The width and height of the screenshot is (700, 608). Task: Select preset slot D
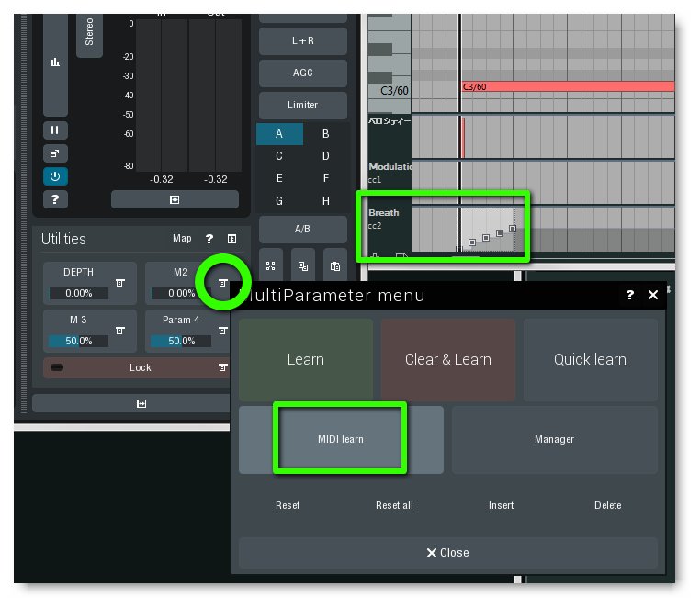(x=326, y=156)
